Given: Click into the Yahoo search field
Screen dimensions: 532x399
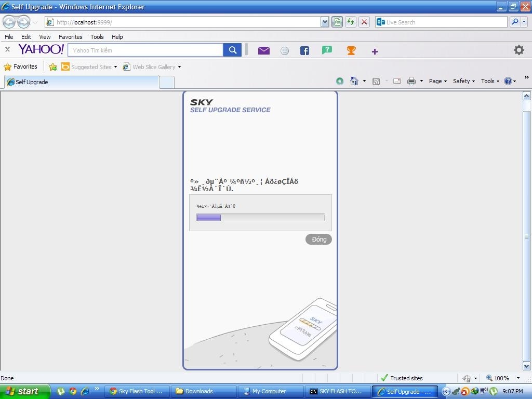Looking at the screenshot, I should click(145, 50).
